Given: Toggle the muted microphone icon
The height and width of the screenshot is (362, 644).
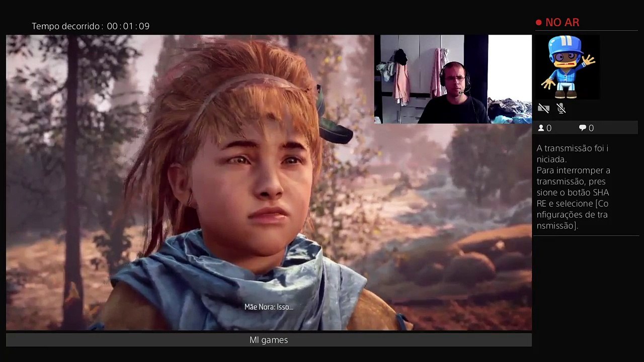Looking at the screenshot, I should [561, 108].
